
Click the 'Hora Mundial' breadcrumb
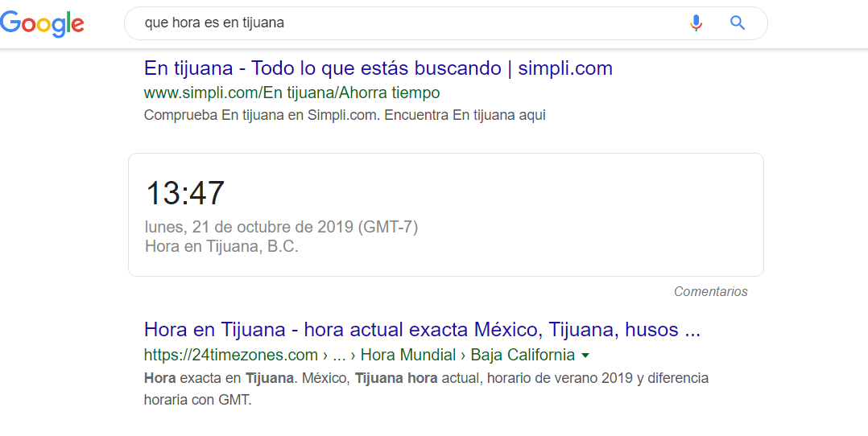(x=409, y=355)
